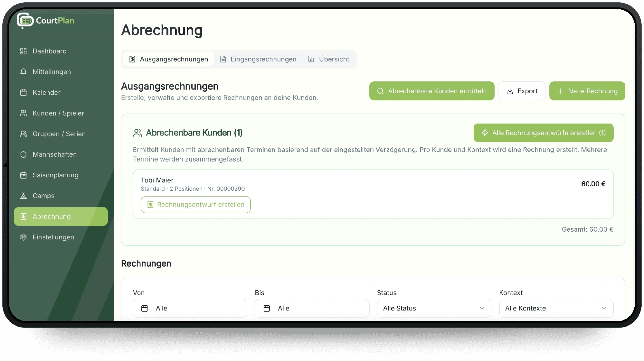The height and width of the screenshot is (361, 644).
Task: Switch to Eingangsrechnungen tab
Action: tap(258, 59)
